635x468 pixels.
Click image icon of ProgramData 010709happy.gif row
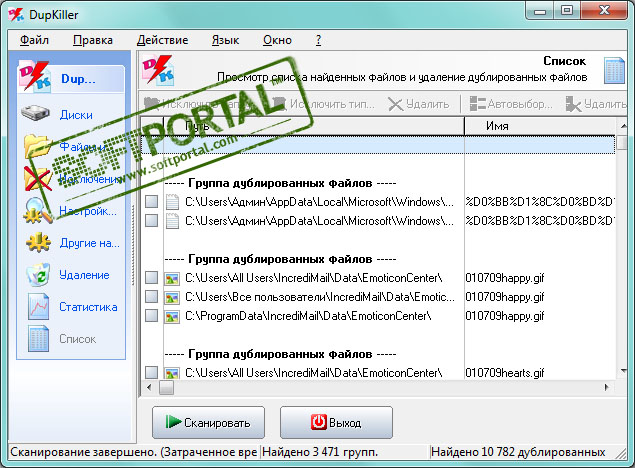point(172,316)
